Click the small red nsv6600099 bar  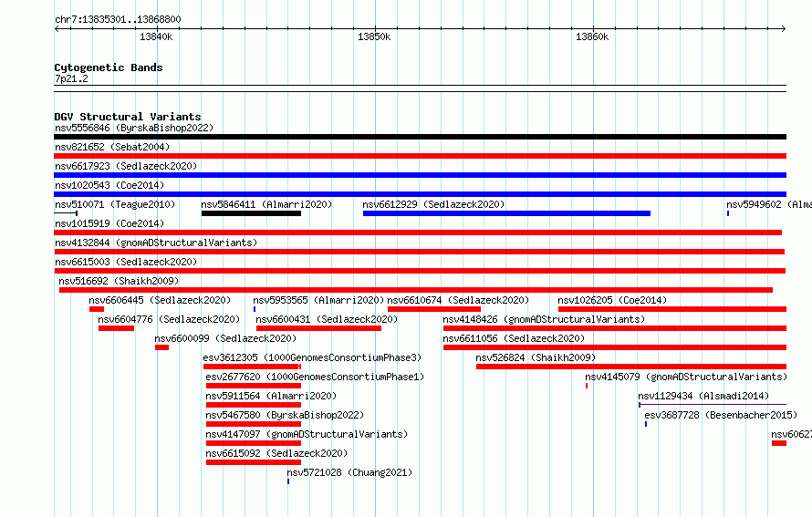[x=161, y=347]
